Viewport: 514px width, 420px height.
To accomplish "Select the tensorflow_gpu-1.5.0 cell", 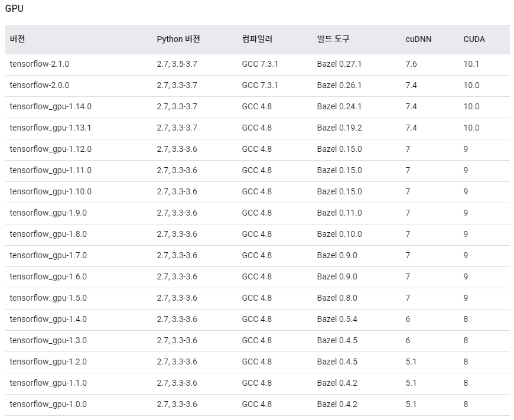I will [48, 298].
